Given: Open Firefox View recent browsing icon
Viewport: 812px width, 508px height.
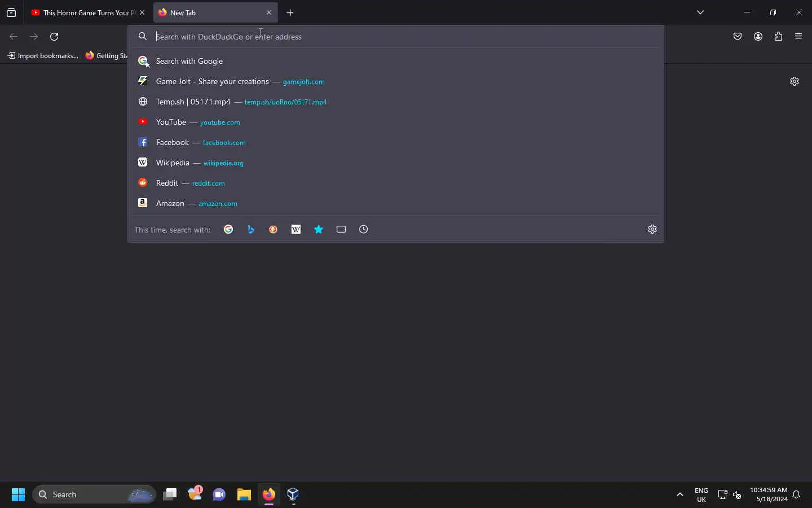Looking at the screenshot, I should (11, 12).
